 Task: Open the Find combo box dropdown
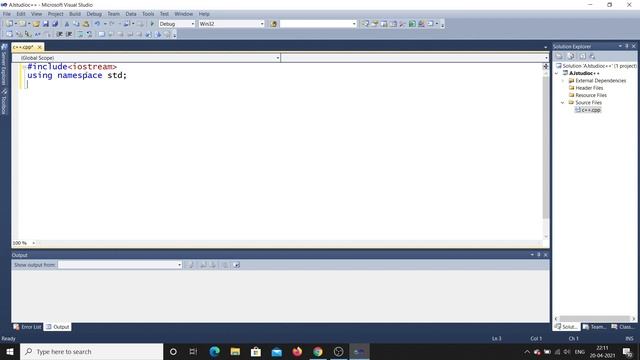click(x=354, y=24)
